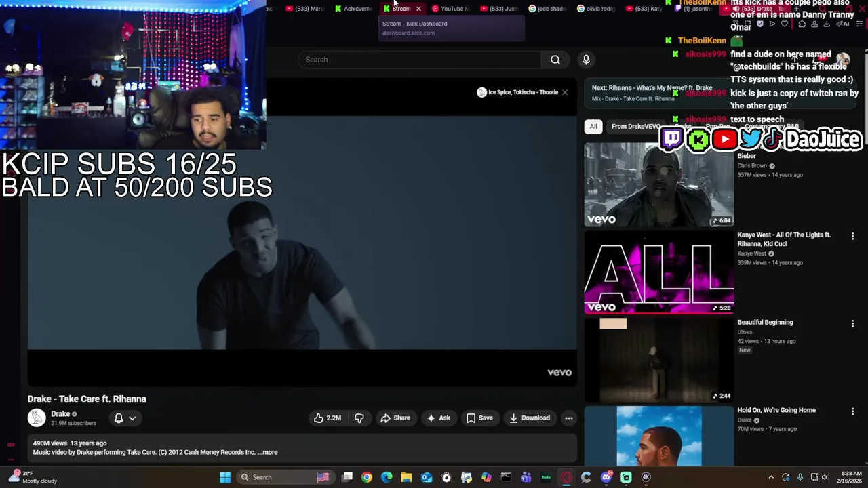868x488 pixels.
Task: Expand the video description with ...more
Action: (x=268, y=452)
